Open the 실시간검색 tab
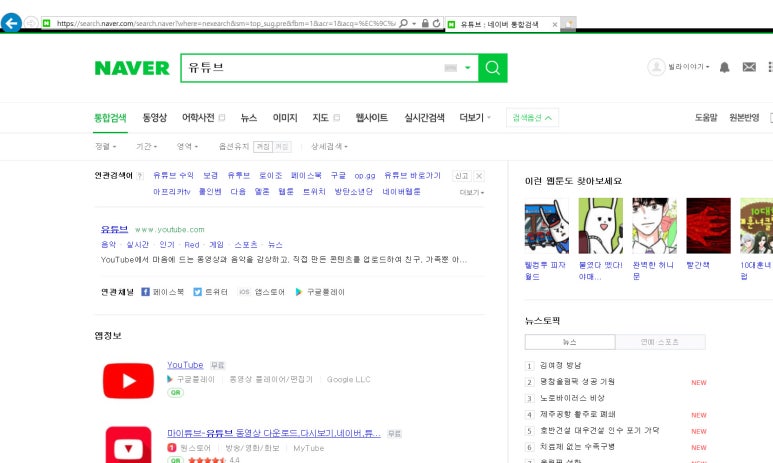This screenshot has height=463, width=773. coord(424,117)
